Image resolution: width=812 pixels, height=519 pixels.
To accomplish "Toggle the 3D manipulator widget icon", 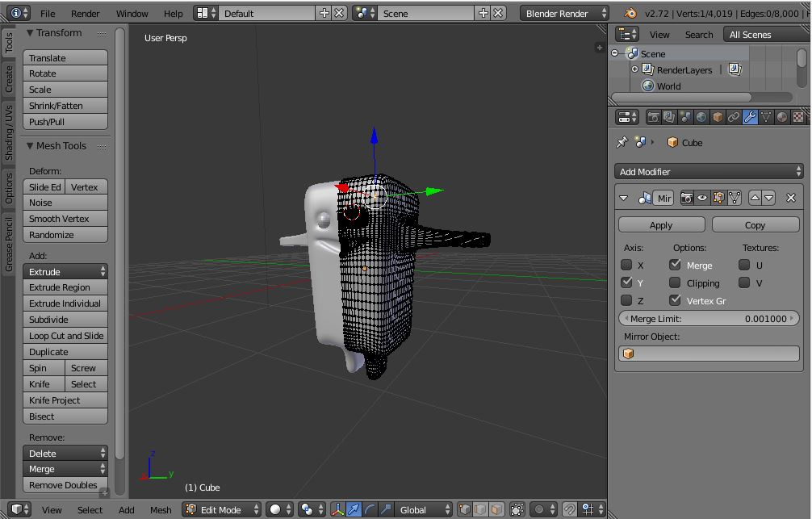I will (x=337, y=509).
